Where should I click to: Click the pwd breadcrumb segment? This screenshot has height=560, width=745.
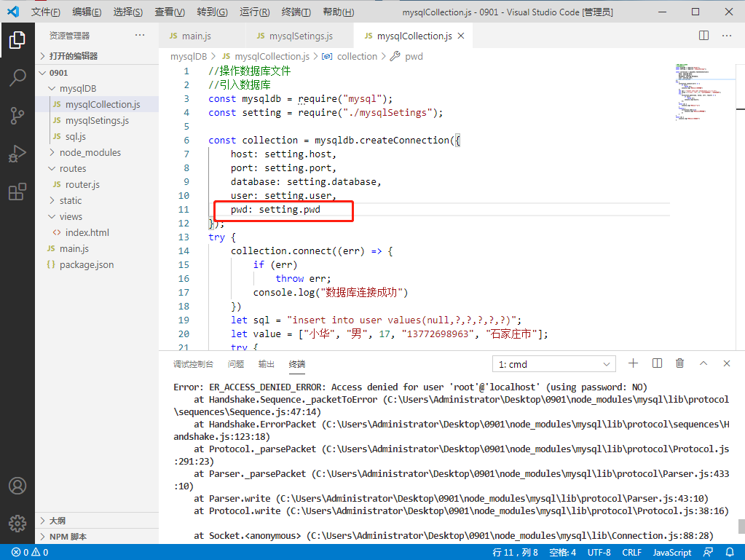[x=414, y=57]
